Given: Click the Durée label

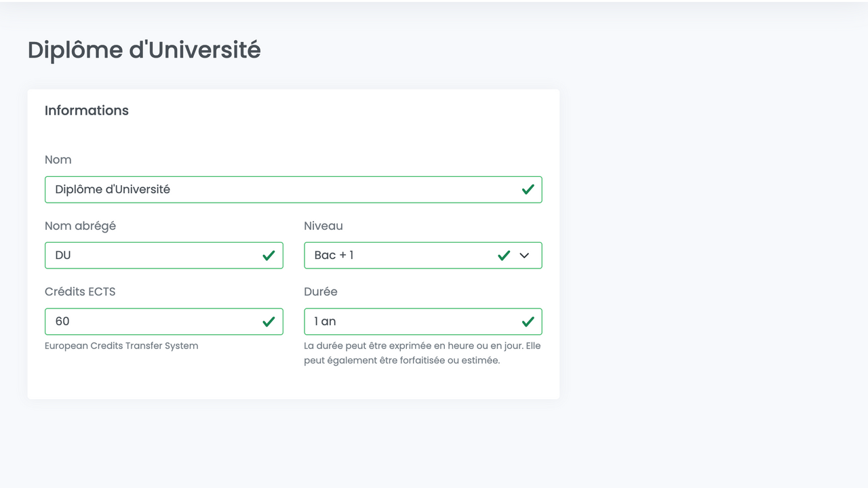Looking at the screenshot, I should (x=321, y=291).
